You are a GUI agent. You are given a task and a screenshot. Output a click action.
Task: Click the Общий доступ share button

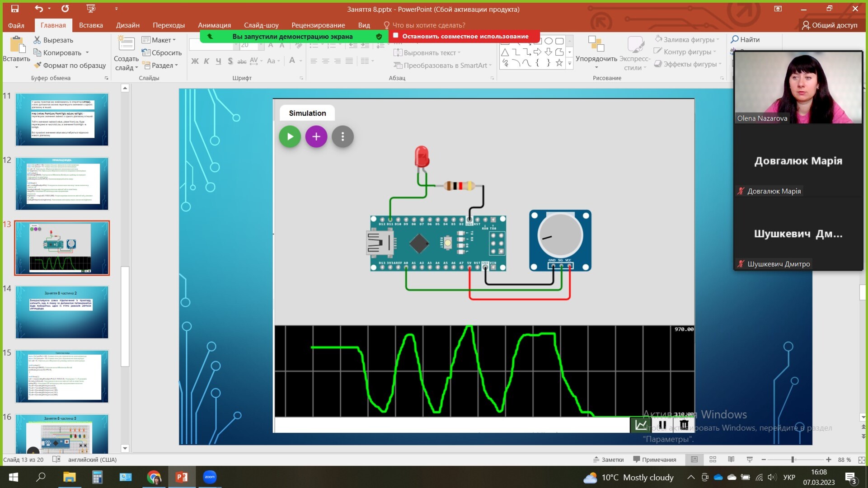830,25
